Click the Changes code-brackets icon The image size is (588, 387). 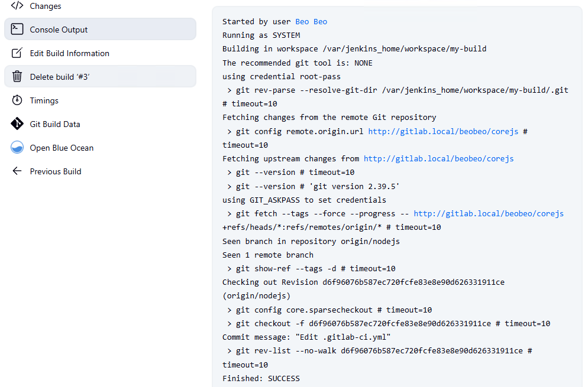pyautogui.click(x=17, y=6)
